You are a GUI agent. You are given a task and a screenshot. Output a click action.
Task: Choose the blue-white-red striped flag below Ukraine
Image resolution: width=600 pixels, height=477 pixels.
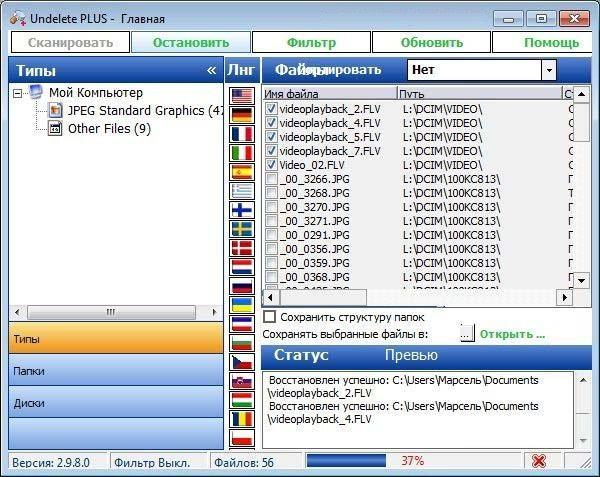(242, 324)
